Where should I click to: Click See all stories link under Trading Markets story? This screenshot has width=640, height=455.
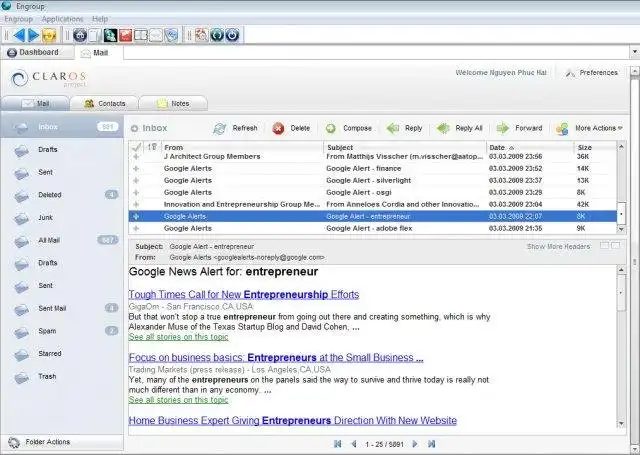click(178, 400)
